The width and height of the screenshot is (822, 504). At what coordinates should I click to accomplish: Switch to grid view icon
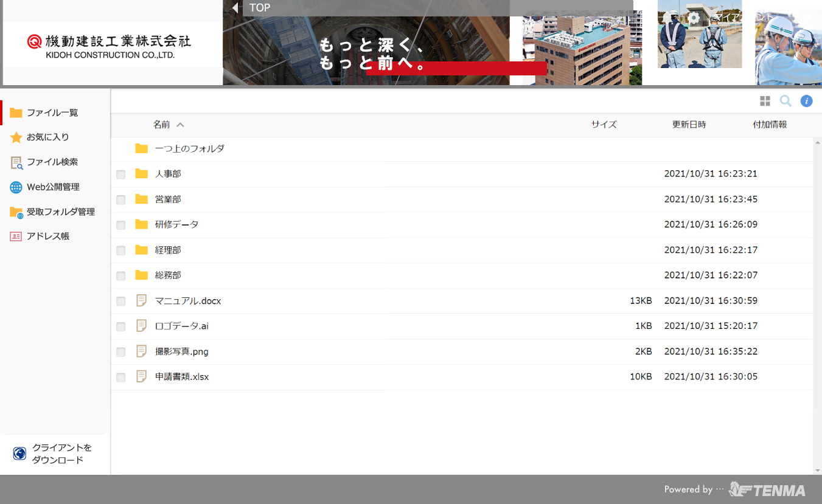point(765,101)
